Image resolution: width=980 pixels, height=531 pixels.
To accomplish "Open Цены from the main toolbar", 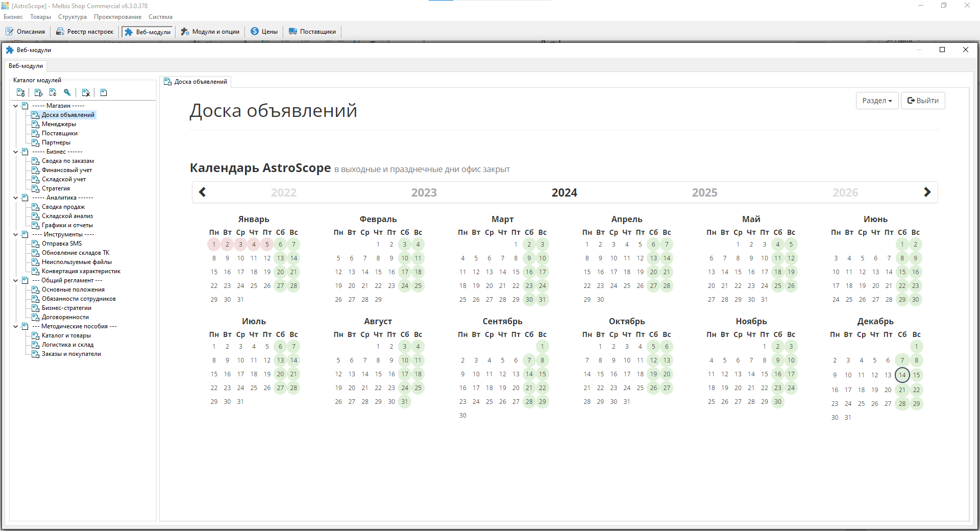I will pos(264,32).
